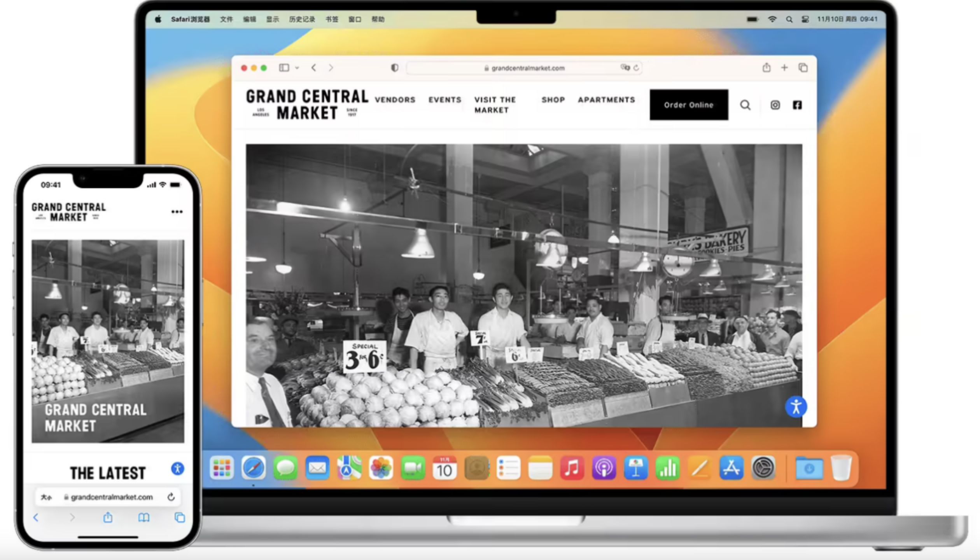The height and width of the screenshot is (560, 980).
Task: Open the 编辑 menu
Action: point(249,19)
